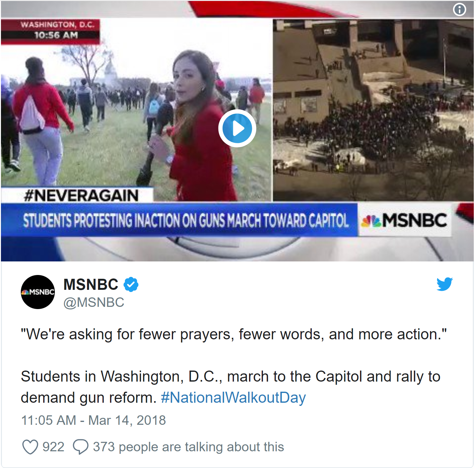This screenshot has width=476, height=468.
Task: Click the blue verified badge
Action: click(131, 284)
